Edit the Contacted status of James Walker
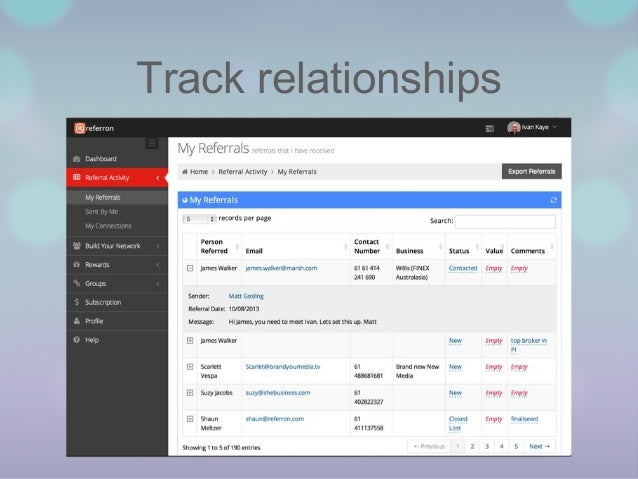Image resolution: width=638 pixels, height=479 pixels. (x=463, y=268)
